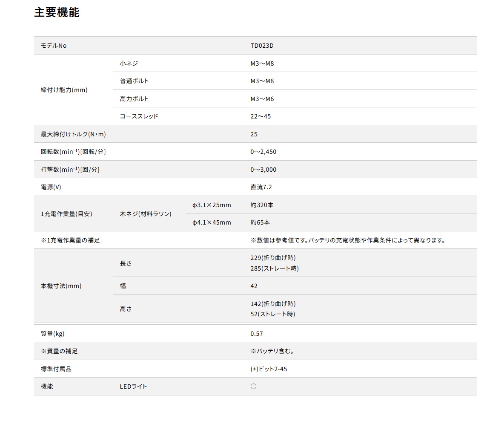Select the mass value 0.57
The image size is (504, 424).
(257, 334)
